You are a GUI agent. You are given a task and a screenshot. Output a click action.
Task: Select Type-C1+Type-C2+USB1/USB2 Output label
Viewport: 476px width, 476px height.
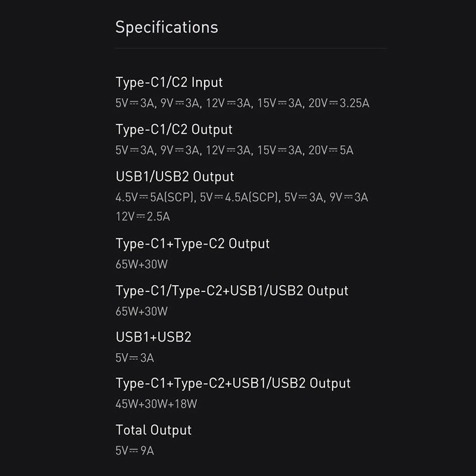coord(233,384)
